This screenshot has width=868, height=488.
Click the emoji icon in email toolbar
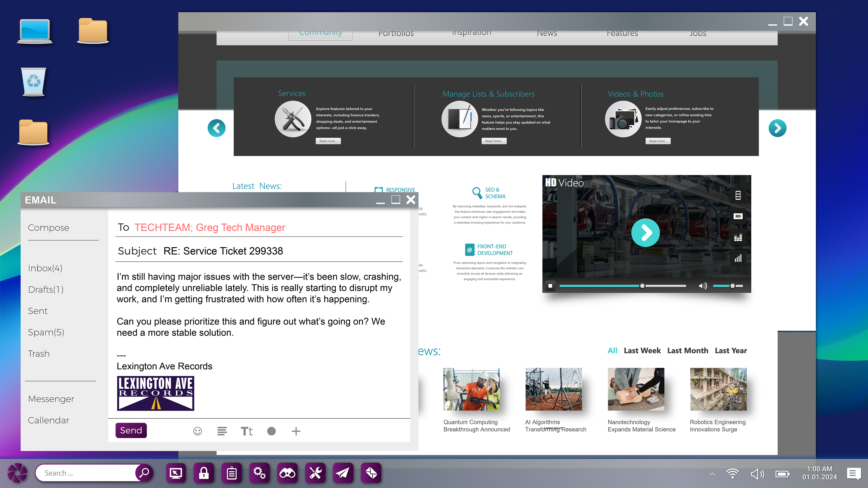point(198,431)
